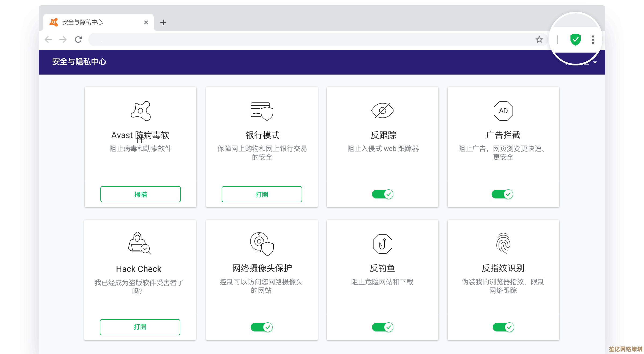Click the Bank Mode card-shield icon
The width and height of the screenshot is (644, 354).
262,111
